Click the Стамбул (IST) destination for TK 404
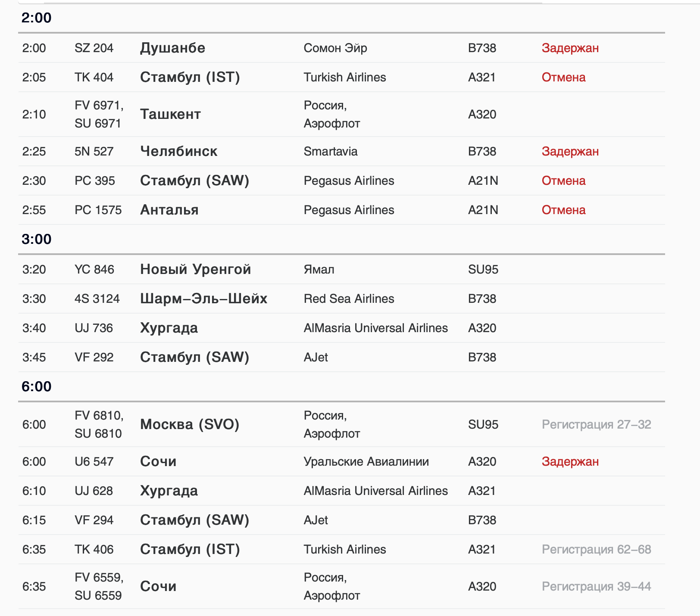This screenshot has width=700, height=616. 190,77
